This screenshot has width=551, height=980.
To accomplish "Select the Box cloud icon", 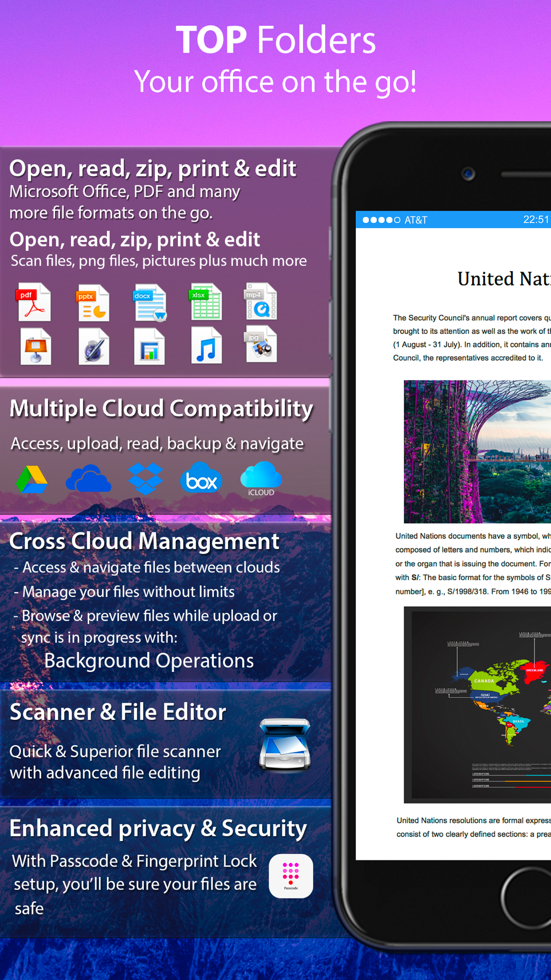I will (x=201, y=477).
